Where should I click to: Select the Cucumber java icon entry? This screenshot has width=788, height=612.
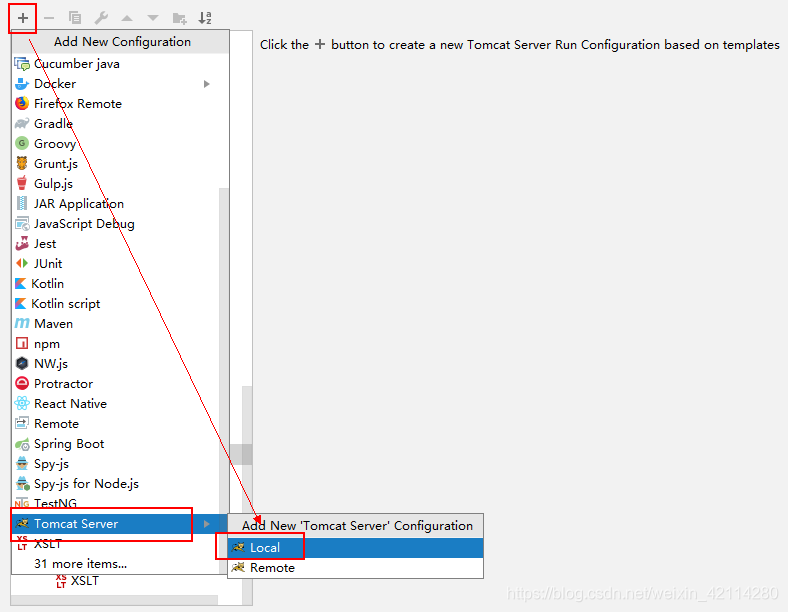click(22, 64)
